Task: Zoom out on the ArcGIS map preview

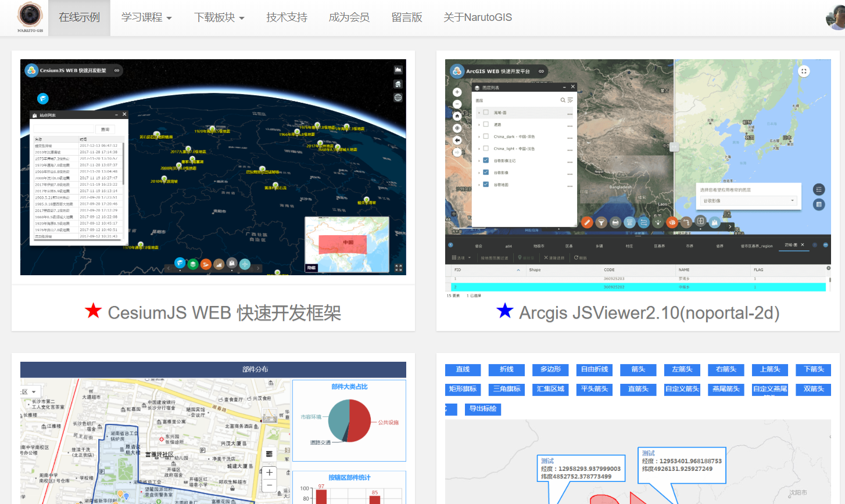Action: [457, 104]
